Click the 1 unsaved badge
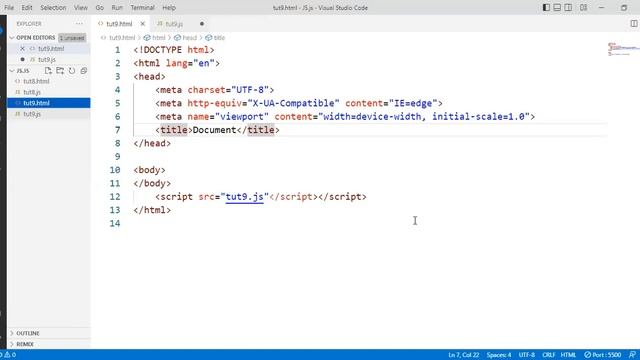 tap(72, 38)
